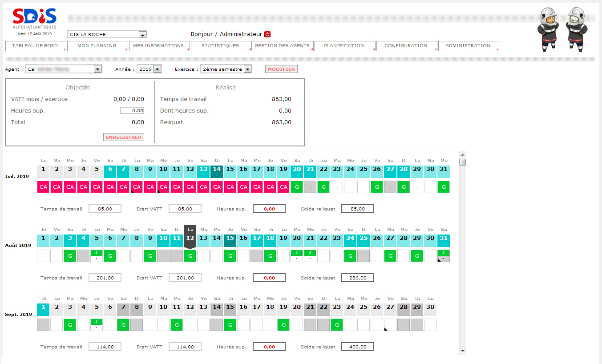Click the scrollbar down arrow
Image resolution: width=602 pixels, height=364 pixels.
(463, 351)
